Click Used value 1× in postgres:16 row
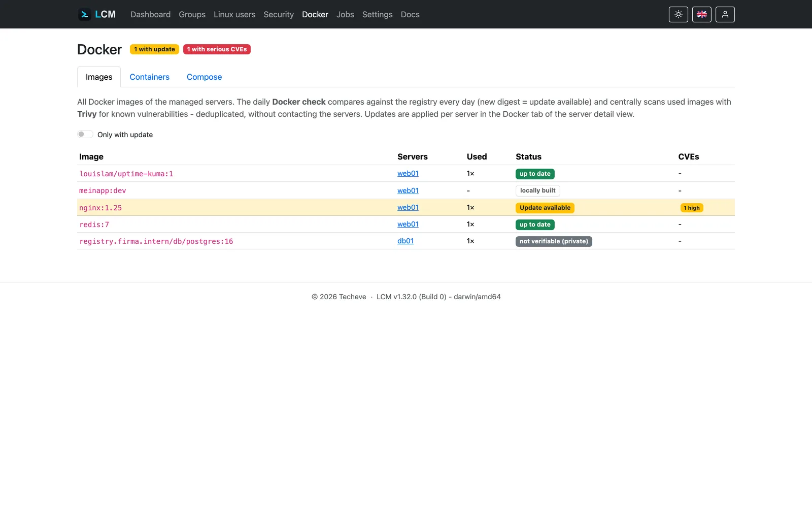Image resolution: width=812 pixels, height=508 pixels. [470, 241]
